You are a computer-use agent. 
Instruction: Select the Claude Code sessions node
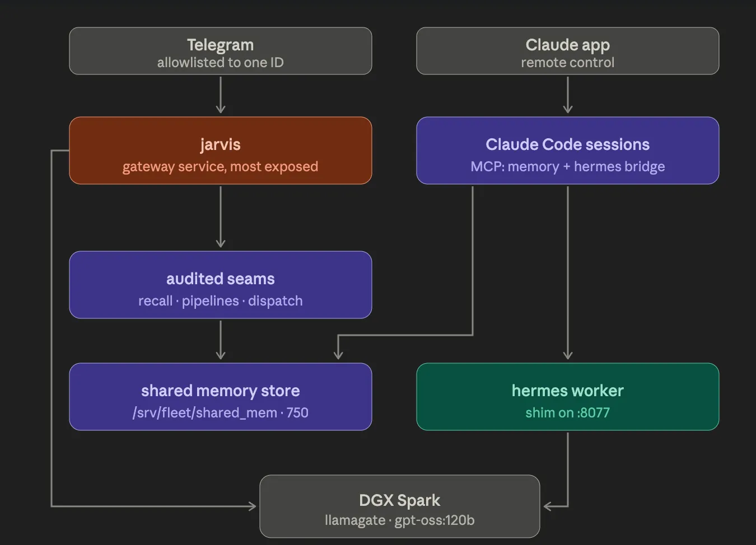click(x=568, y=151)
